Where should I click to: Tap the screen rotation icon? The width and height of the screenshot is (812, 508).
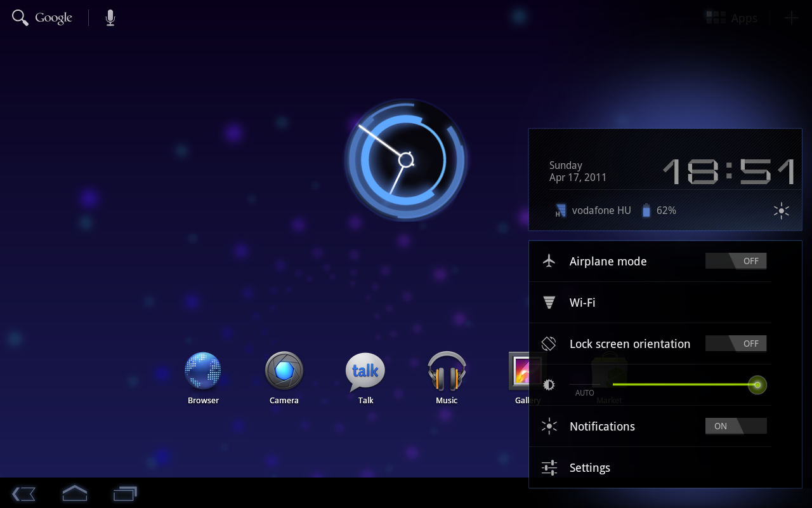(x=549, y=344)
